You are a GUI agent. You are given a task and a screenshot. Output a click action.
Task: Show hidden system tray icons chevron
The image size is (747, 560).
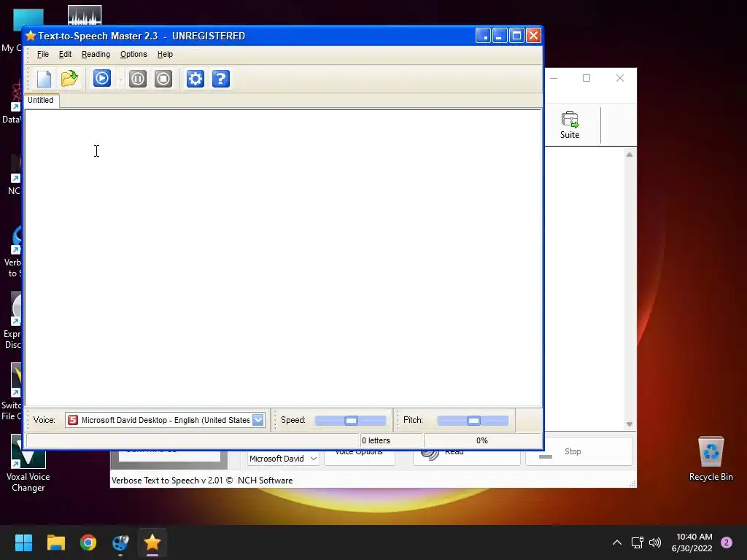(617, 542)
